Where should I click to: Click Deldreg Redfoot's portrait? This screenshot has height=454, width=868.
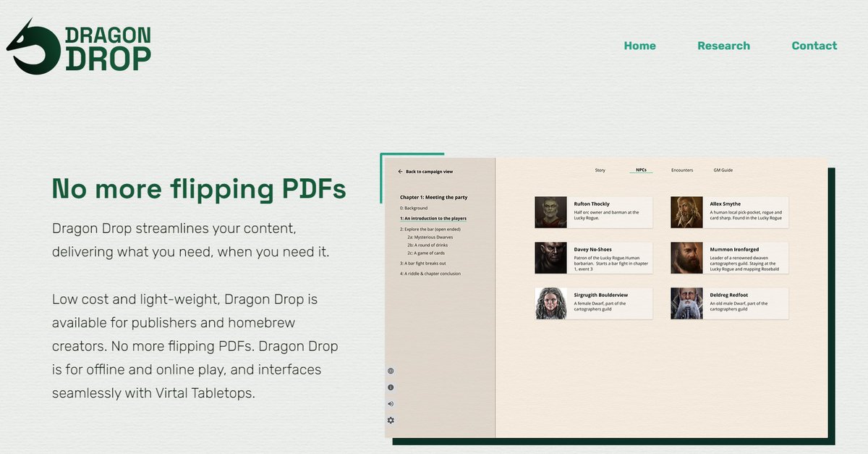click(686, 303)
